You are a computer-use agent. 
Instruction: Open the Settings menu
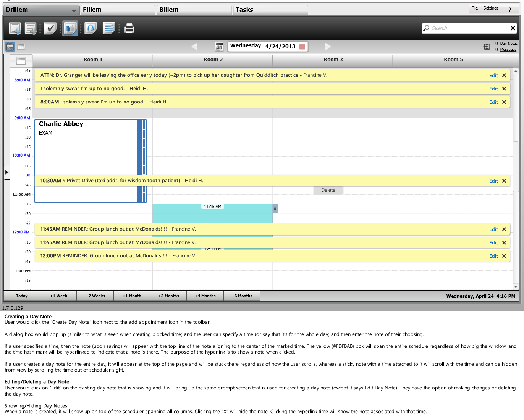click(491, 8)
